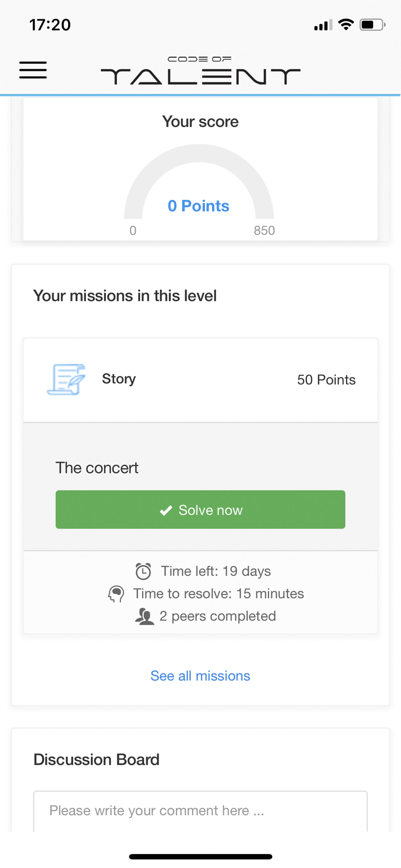The width and height of the screenshot is (401, 868).
Task: Tap the 50 Points label
Action: tap(326, 380)
